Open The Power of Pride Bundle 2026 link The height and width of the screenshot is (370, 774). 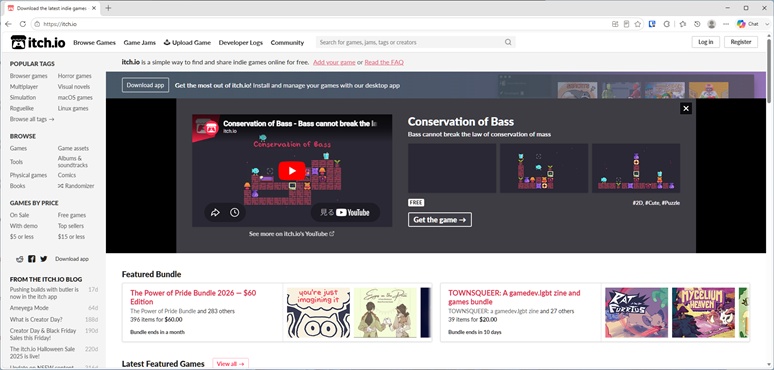[x=193, y=297]
